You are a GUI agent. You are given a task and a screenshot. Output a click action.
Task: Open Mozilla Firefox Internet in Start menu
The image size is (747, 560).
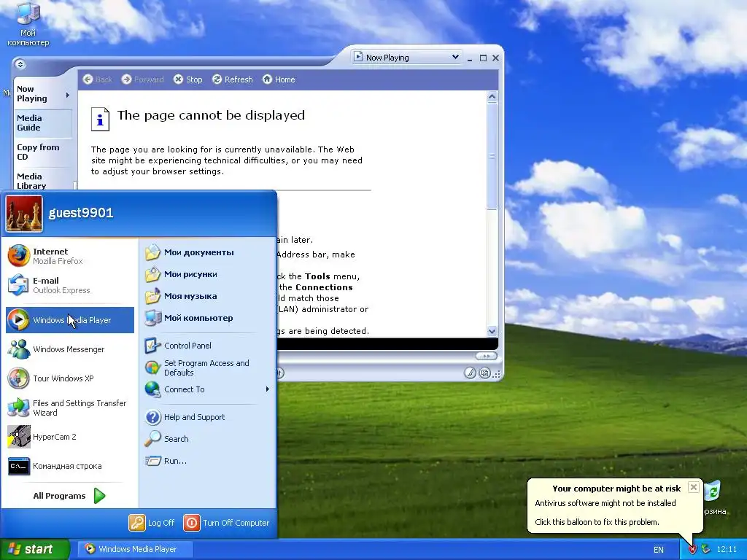(x=70, y=256)
